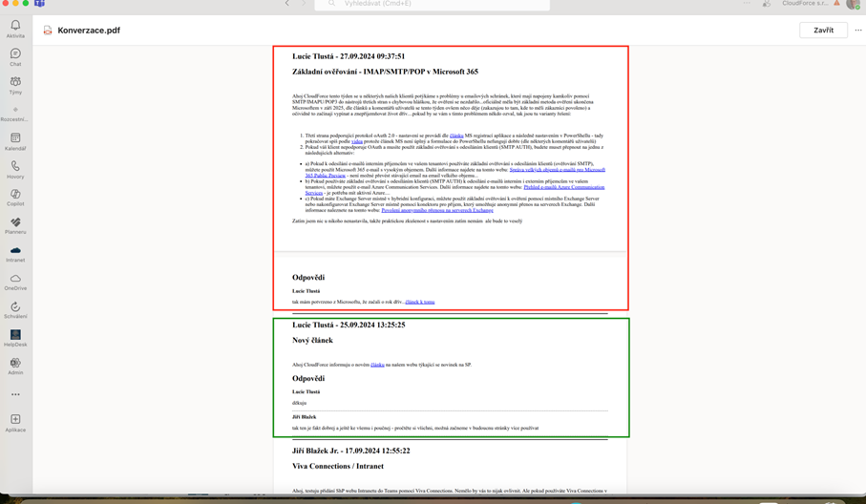Show more apps via sidebar ellipsis
Viewport: 866px width, 504px height.
tap(15, 394)
